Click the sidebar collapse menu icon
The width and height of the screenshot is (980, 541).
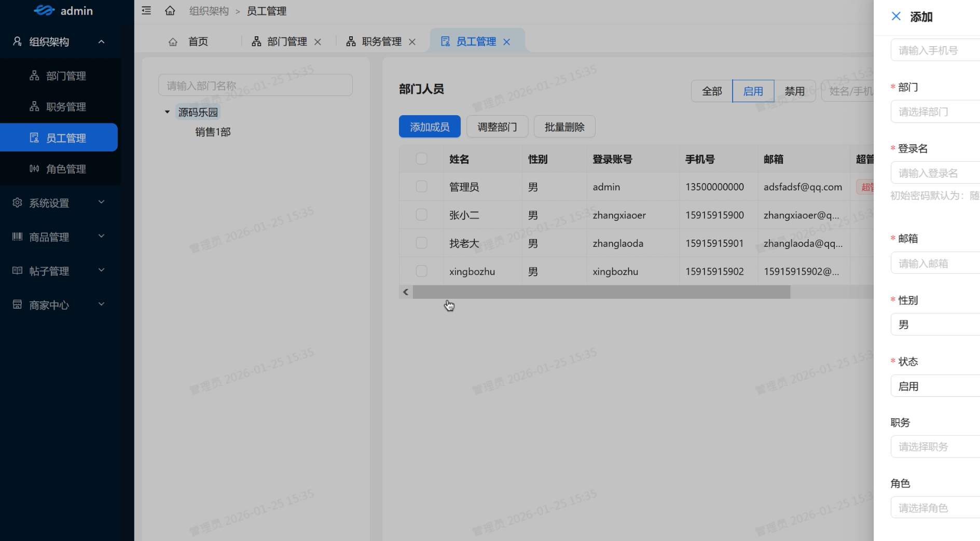(x=146, y=10)
